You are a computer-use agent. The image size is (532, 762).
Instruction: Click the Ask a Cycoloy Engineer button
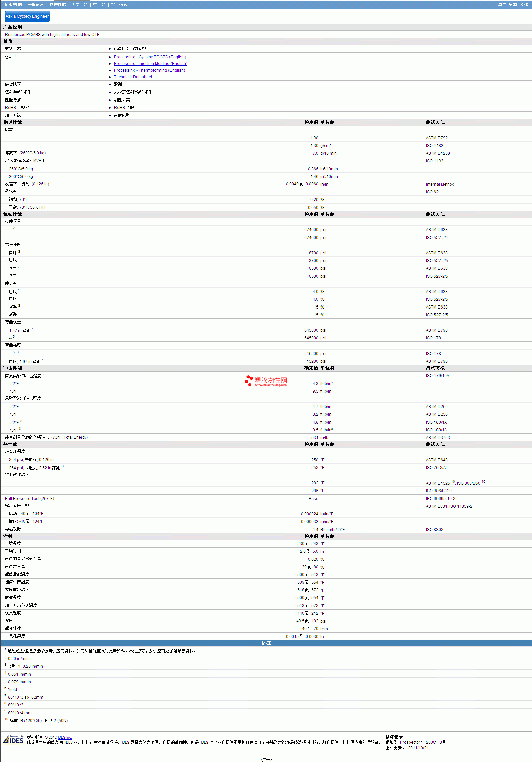pos(27,16)
